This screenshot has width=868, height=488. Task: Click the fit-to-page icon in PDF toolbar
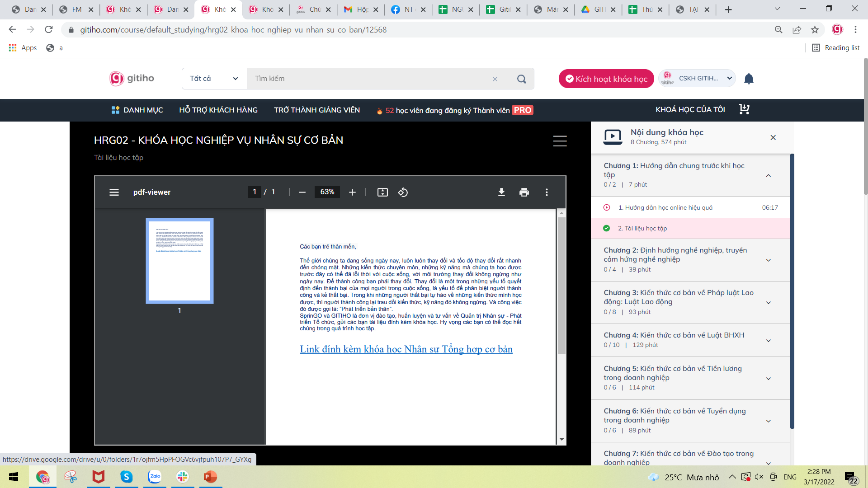point(382,192)
